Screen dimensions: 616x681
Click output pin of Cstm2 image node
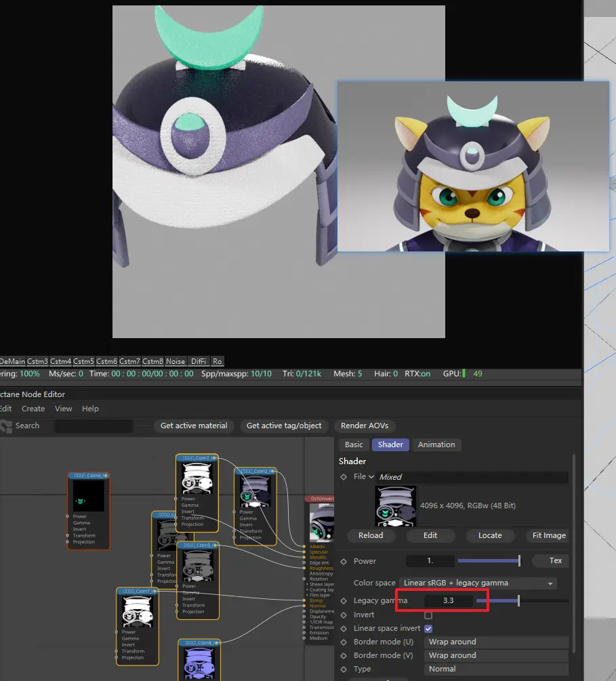click(x=272, y=471)
